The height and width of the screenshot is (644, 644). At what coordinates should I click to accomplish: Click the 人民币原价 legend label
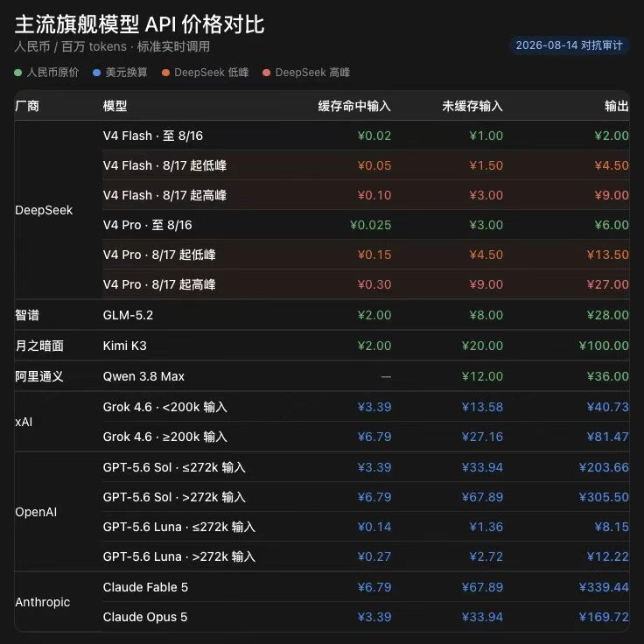(52, 73)
